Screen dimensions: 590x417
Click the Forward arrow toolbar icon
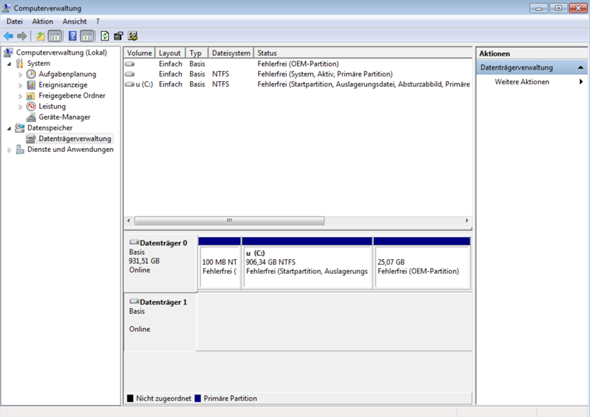click(22, 36)
